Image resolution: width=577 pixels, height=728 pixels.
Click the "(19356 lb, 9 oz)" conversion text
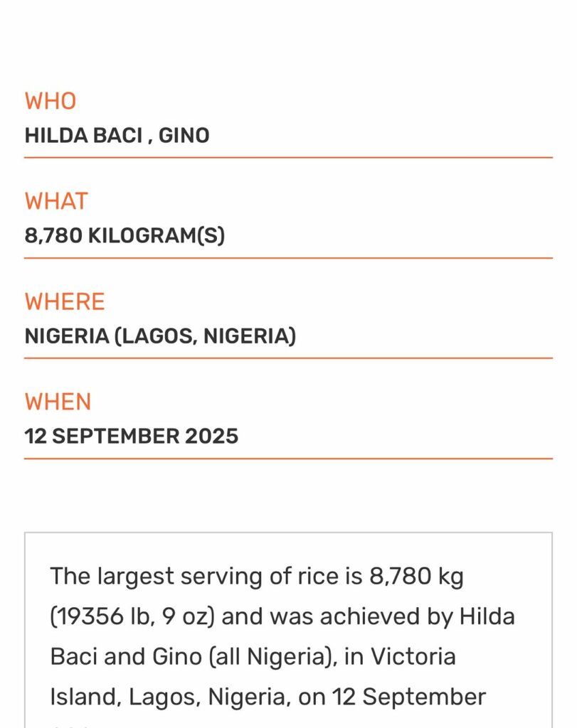click(133, 616)
